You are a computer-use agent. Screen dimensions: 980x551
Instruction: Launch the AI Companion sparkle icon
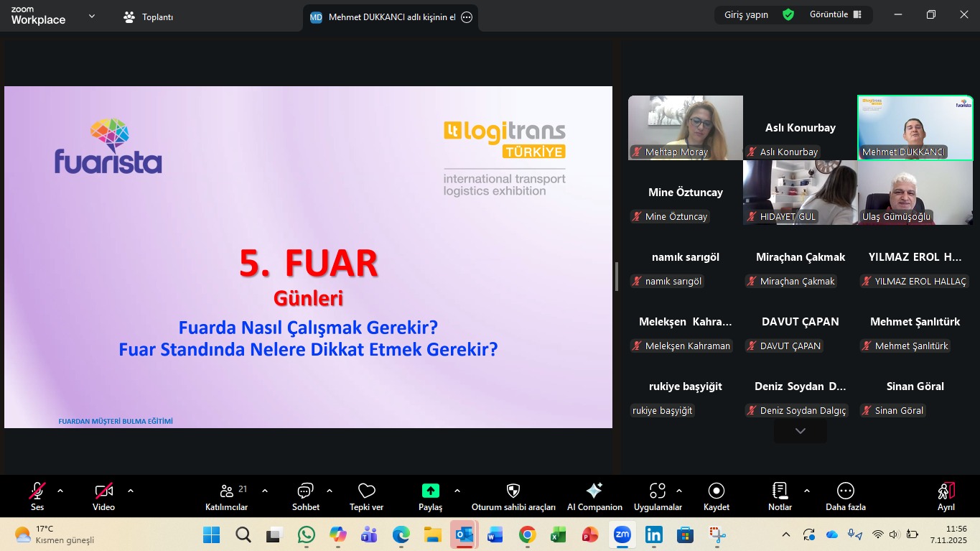(594, 491)
